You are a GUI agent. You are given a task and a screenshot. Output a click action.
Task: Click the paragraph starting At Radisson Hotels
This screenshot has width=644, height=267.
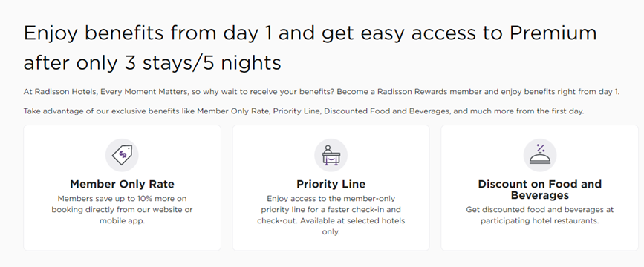click(x=321, y=92)
